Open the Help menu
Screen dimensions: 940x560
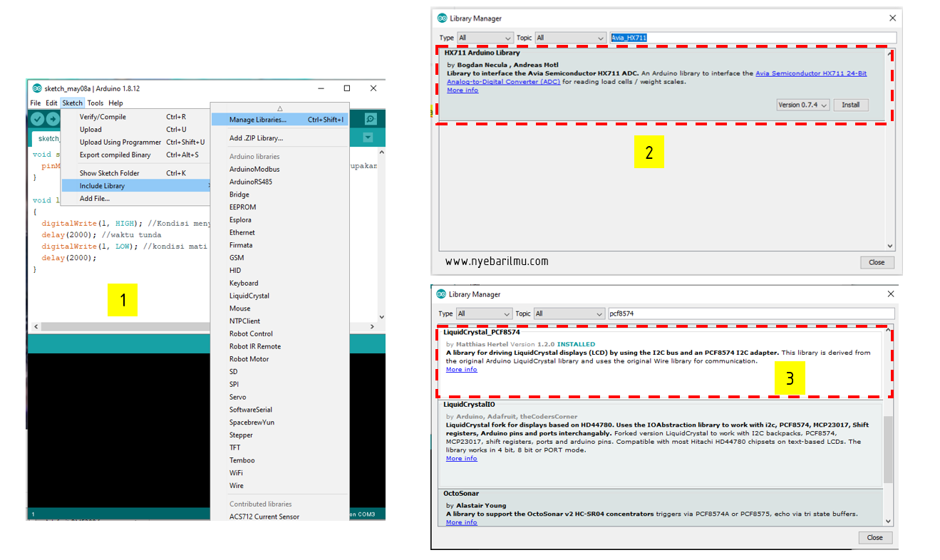[115, 103]
